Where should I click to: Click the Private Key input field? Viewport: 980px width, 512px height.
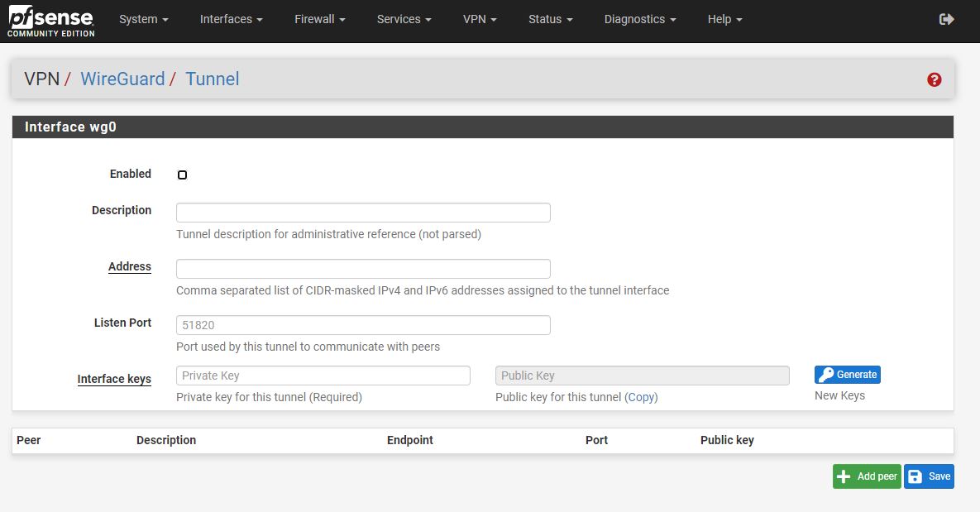pos(323,376)
